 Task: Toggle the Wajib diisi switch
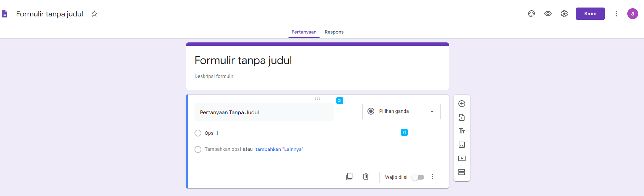418,177
